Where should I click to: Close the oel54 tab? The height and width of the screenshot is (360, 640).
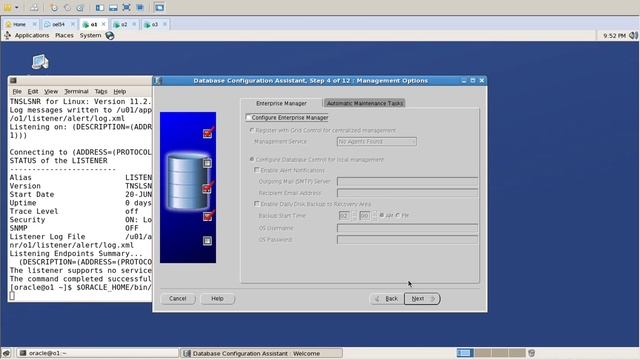tap(73, 24)
